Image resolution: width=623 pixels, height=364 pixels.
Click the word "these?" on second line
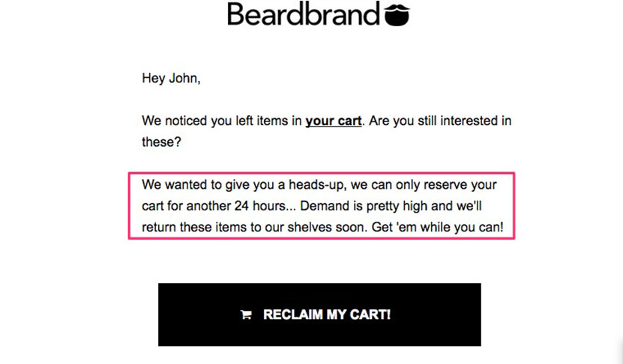(161, 142)
